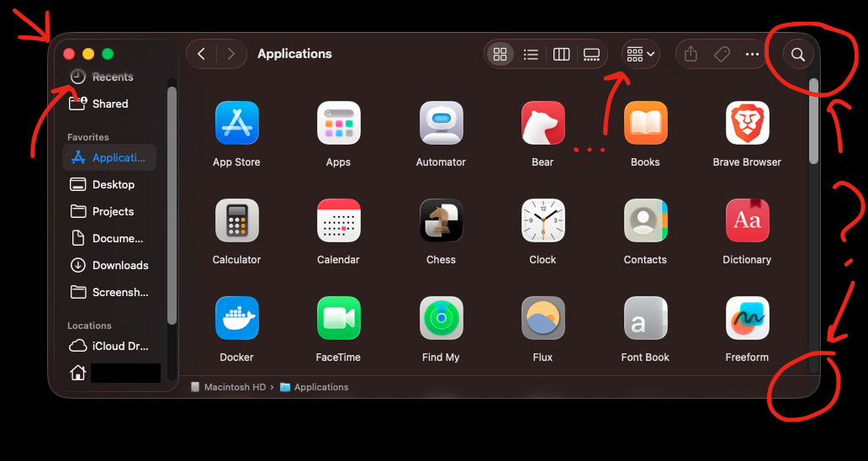Select Applications in the sidebar Favorites
Image resolution: width=868 pixels, height=461 pixels.
pyautogui.click(x=109, y=157)
